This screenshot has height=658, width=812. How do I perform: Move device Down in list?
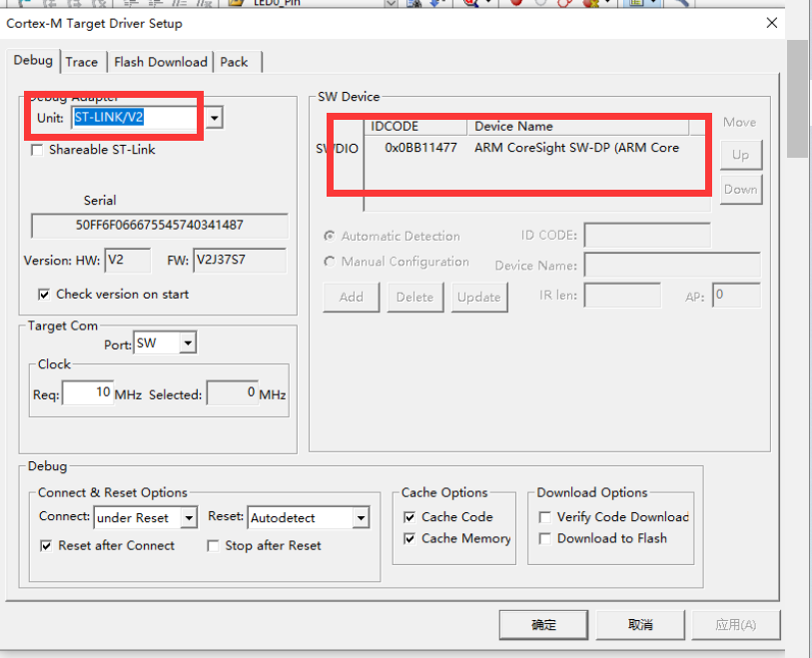click(741, 190)
